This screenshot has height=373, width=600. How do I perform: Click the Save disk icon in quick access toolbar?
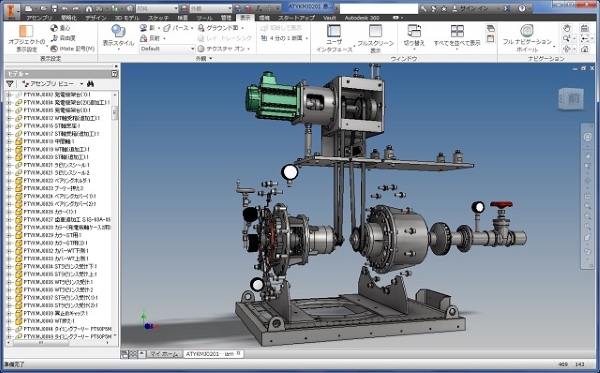pyautogui.click(x=54, y=8)
